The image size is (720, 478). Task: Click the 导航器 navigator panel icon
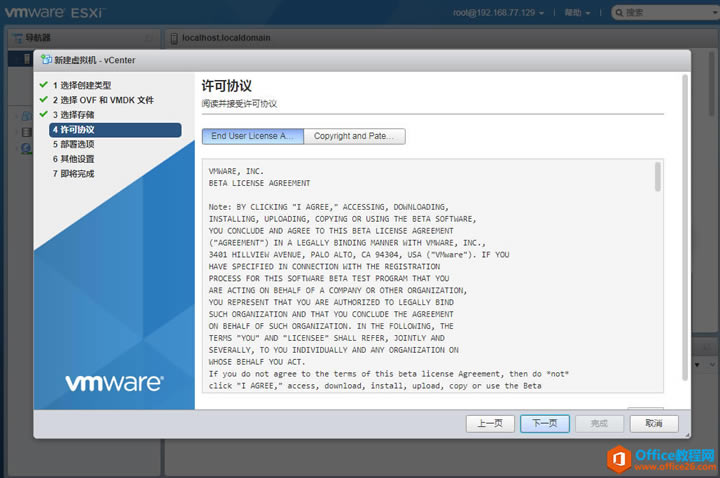[x=17, y=38]
